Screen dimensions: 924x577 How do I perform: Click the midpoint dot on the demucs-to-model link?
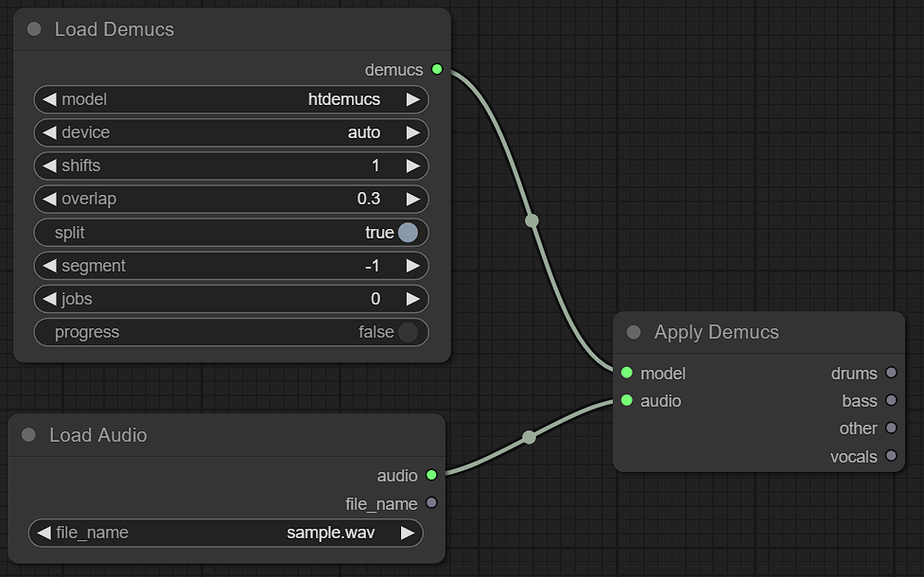click(x=532, y=220)
